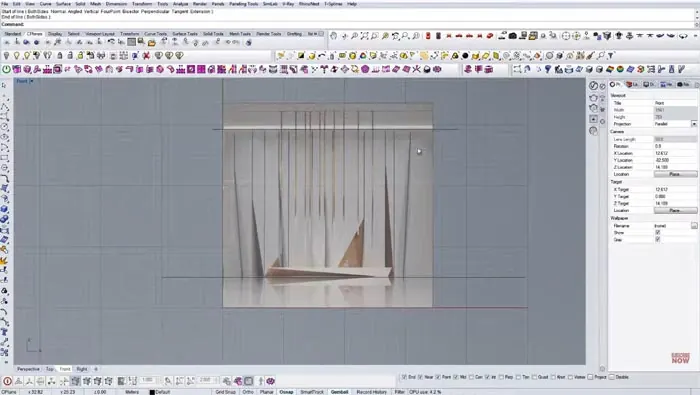Click the black camera icon in top toolbar

tap(513, 36)
